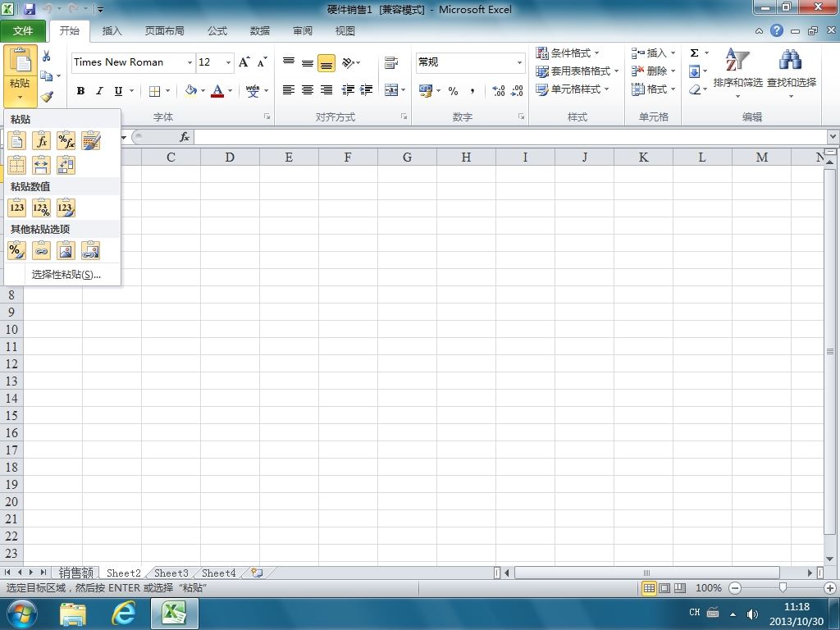This screenshot has height=630, width=840.
Task: Expand 单元格样式 cell styles dropdown
Action: point(572,89)
